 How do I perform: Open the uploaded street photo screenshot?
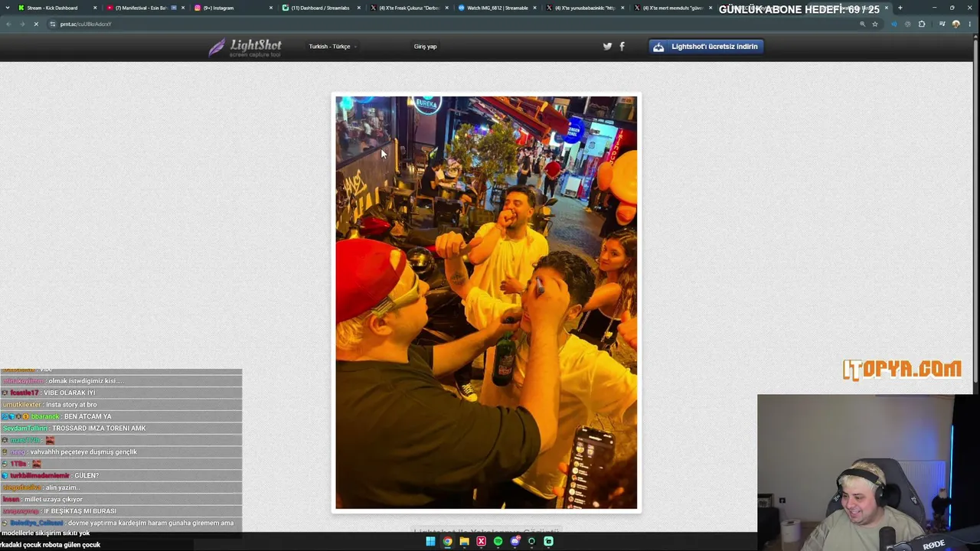[x=486, y=302]
